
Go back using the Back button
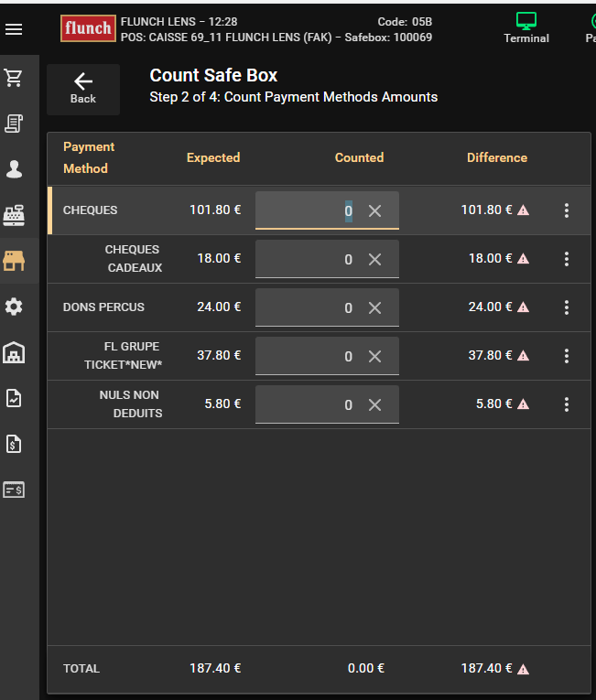tap(83, 89)
